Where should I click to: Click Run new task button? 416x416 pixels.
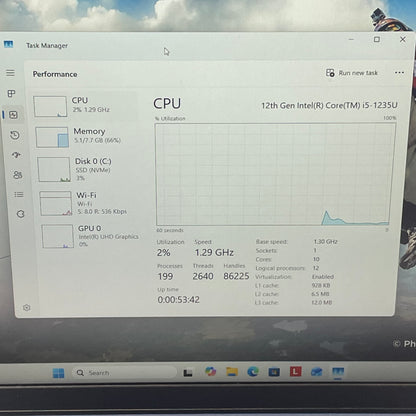(x=352, y=73)
